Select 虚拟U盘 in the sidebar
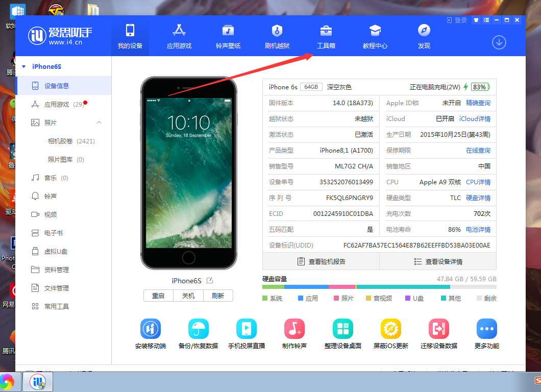 pyautogui.click(x=63, y=251)
